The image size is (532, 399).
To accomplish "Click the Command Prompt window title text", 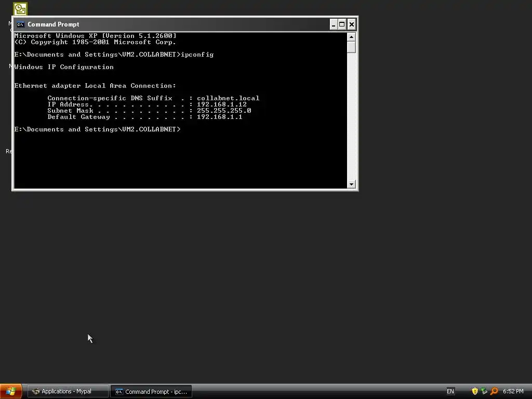I will (54, 24).
